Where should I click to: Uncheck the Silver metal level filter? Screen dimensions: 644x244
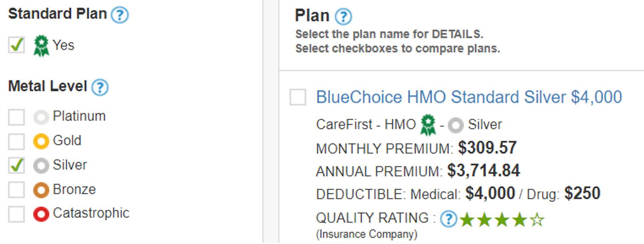(17, 165)
